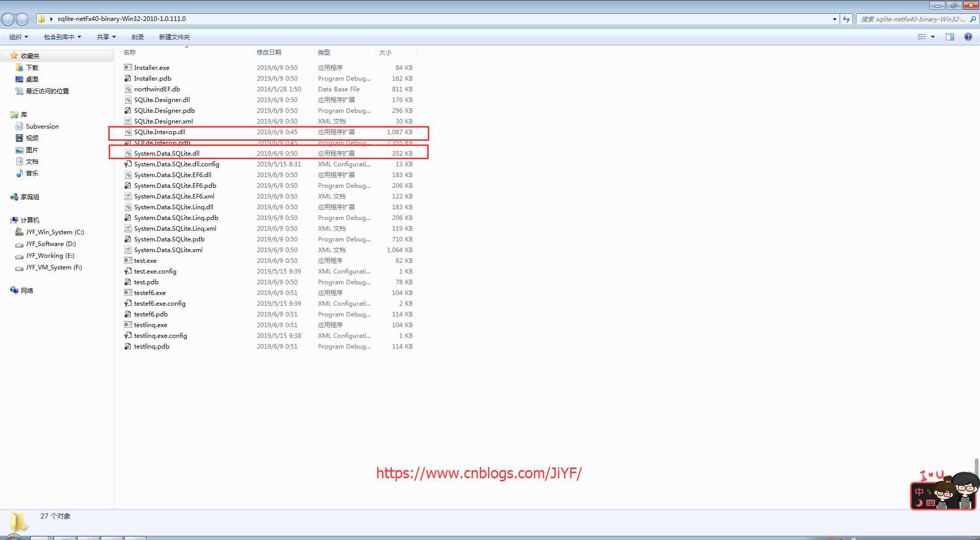Open the address bar history dropdown
This screenshot has width=980, height=540.
[835, 19]
